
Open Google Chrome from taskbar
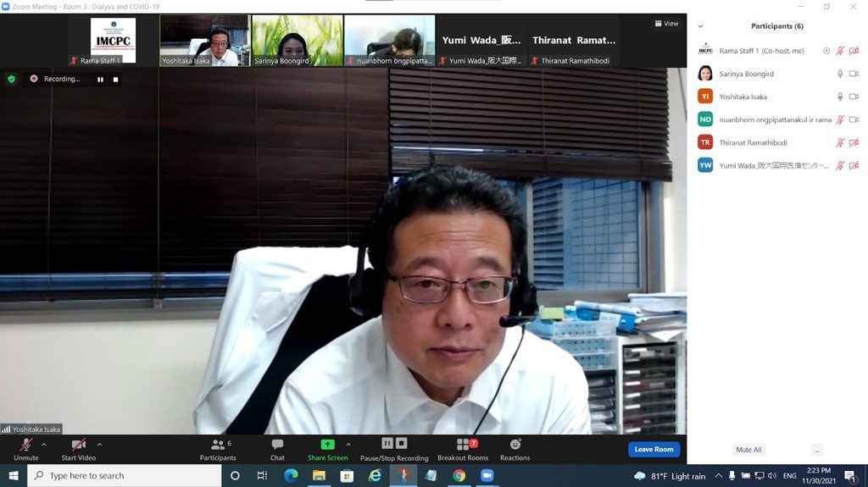click(x=459, y=476)
